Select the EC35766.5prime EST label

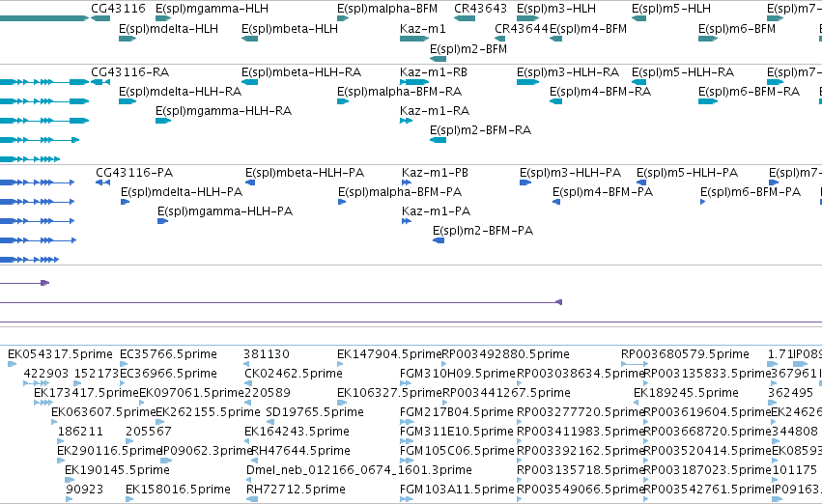[168, 354]
